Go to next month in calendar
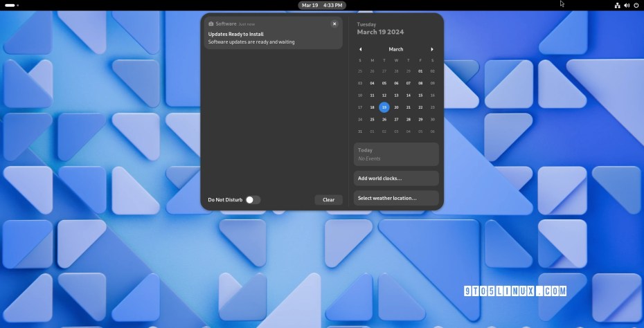This screenshot has width=644, height=328. pos(432,49)
